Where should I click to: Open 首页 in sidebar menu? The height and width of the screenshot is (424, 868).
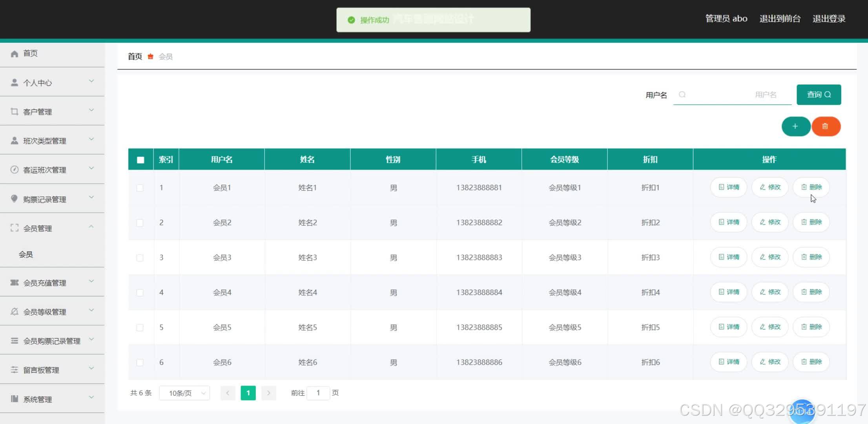pos(52,53)
